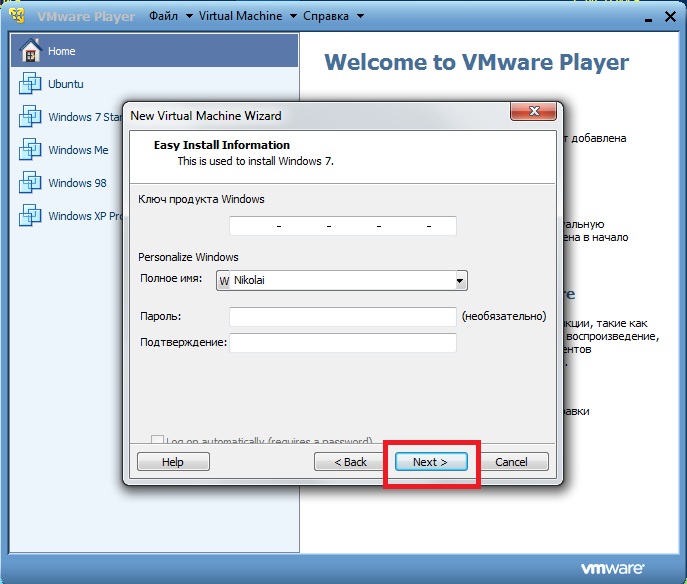687x584 pixels.
Task: Open the Справка menu
Action: (x=326, y=16)
